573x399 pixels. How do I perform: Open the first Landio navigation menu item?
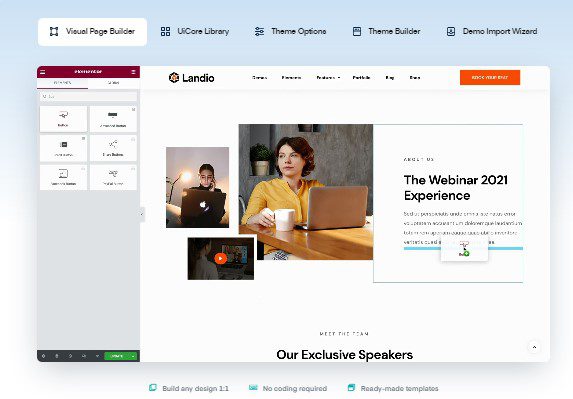point(259,77)
